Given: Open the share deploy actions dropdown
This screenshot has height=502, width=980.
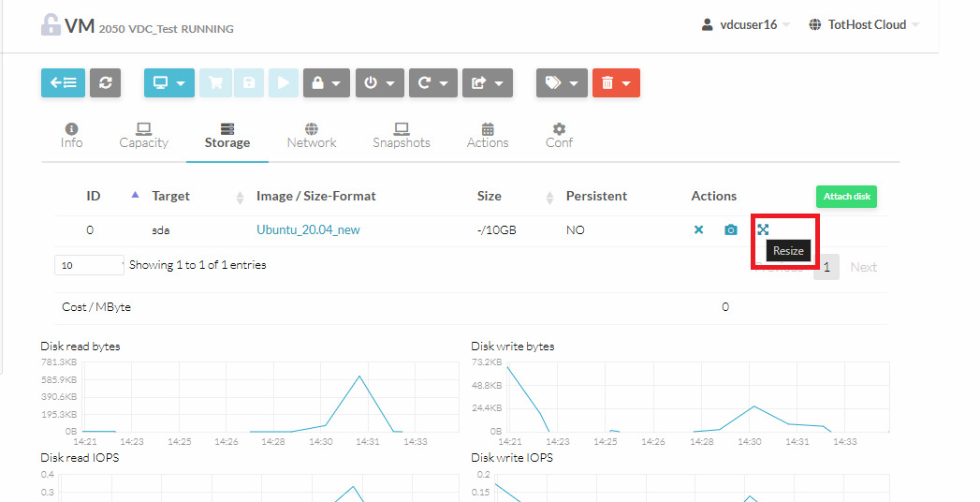Looking at the screenshot, I should pyautogui.click(x=488, y=82).
